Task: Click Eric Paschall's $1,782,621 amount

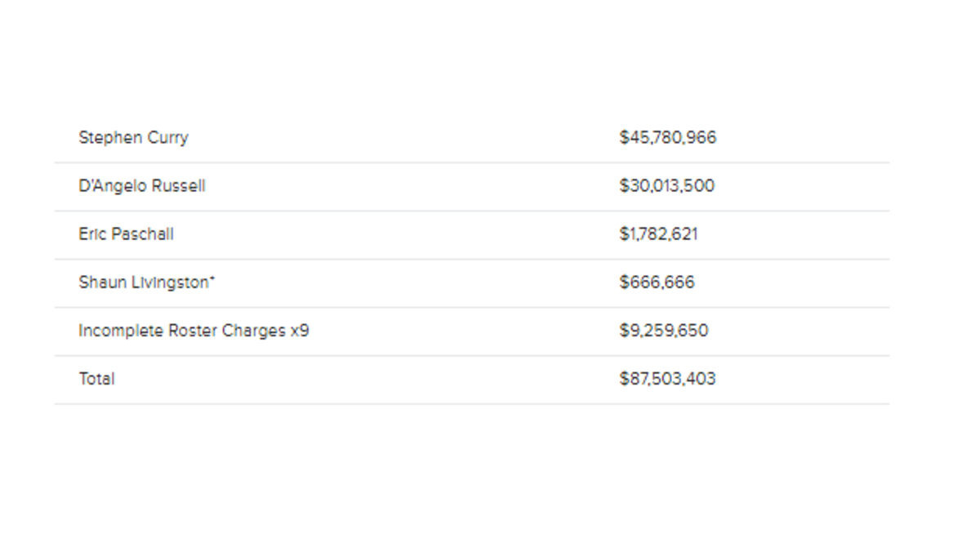Action: pyautogui.click(x=658, y=234)
